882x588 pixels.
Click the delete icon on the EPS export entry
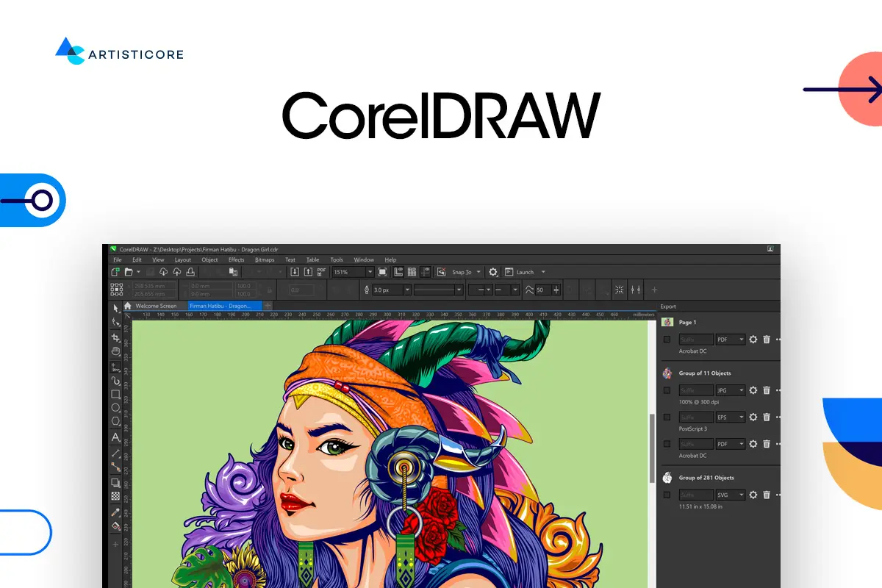pyautogui.click(x=767, y=417)
